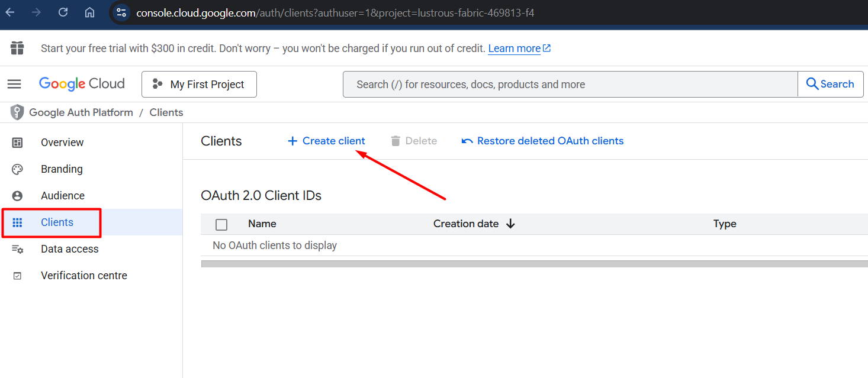Click the address bar URL
Screen dimensions: 868x378
[x=335, y=12]
